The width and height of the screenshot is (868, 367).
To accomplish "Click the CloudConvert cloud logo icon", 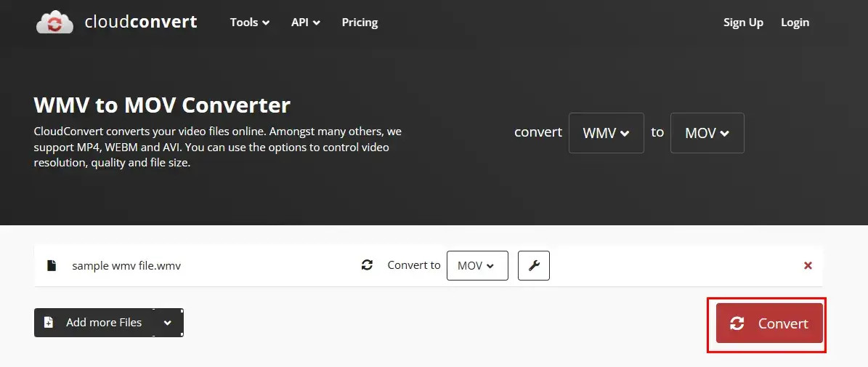I will point(54,22).
